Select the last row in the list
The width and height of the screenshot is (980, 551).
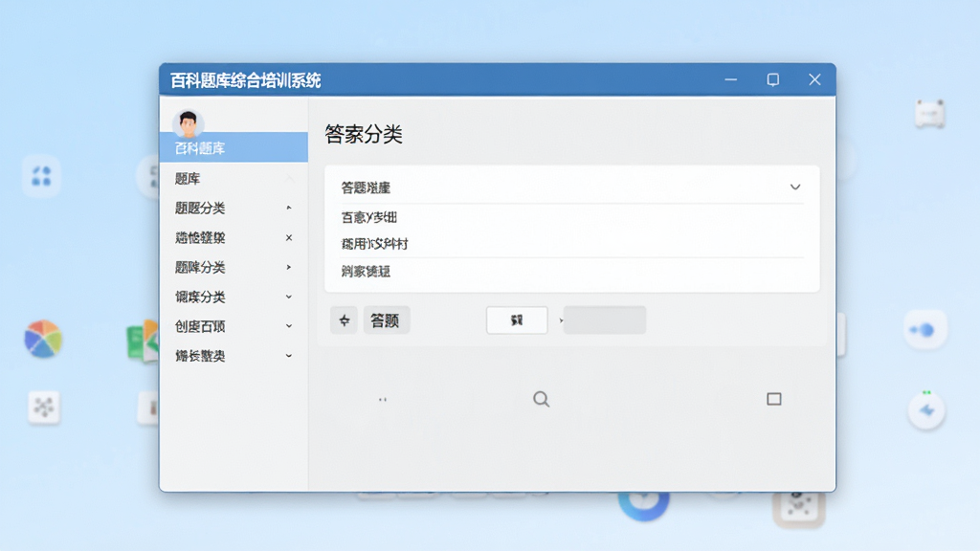(572, 271)
